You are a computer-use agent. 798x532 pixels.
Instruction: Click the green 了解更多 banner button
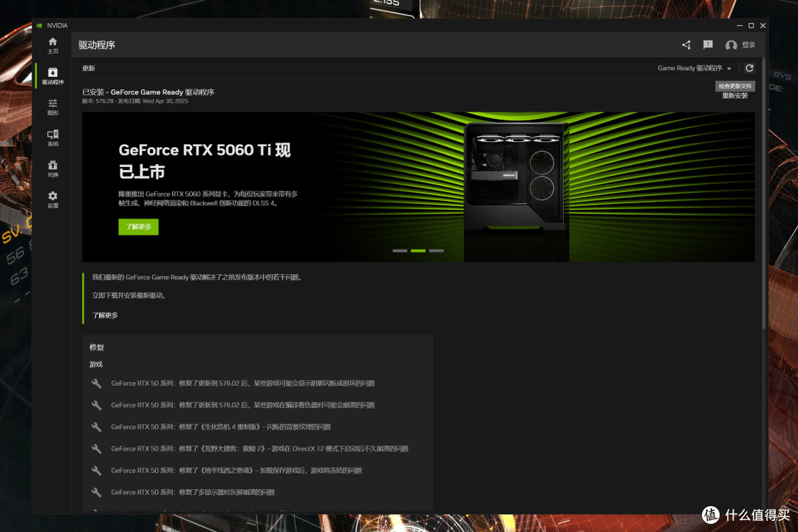click(138, 227)
